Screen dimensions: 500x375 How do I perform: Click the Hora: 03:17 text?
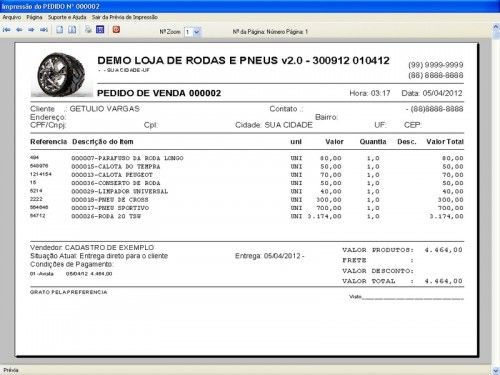click(x=370, y=93)
